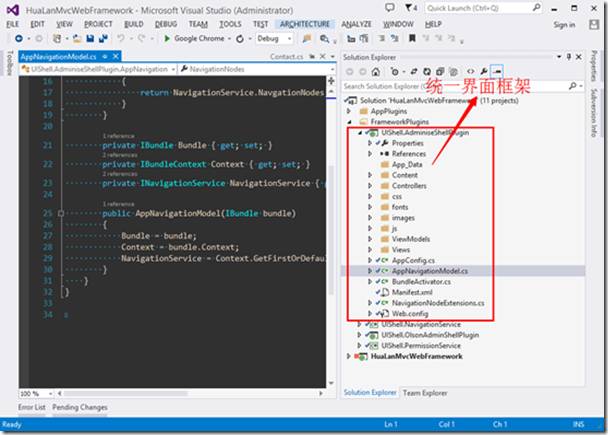Start debugging with the green play icon
This screenshot has width=608, height=435.
[167, 38]
